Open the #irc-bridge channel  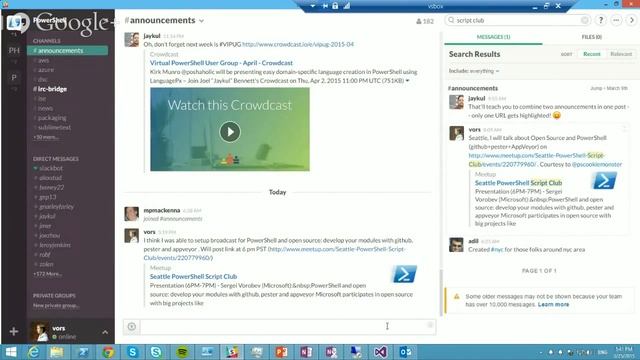[x=50, y=89]
